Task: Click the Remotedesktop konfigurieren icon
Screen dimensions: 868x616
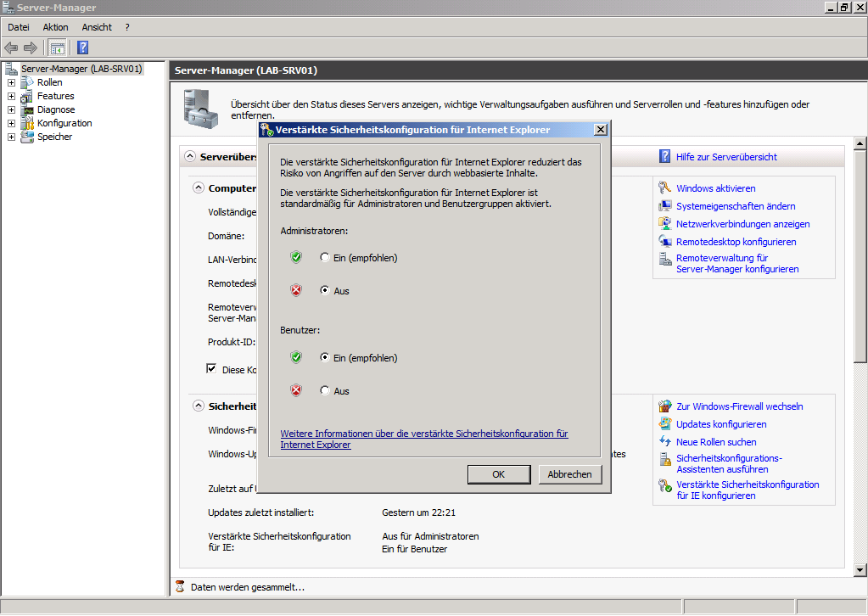Action: point(665,242)
